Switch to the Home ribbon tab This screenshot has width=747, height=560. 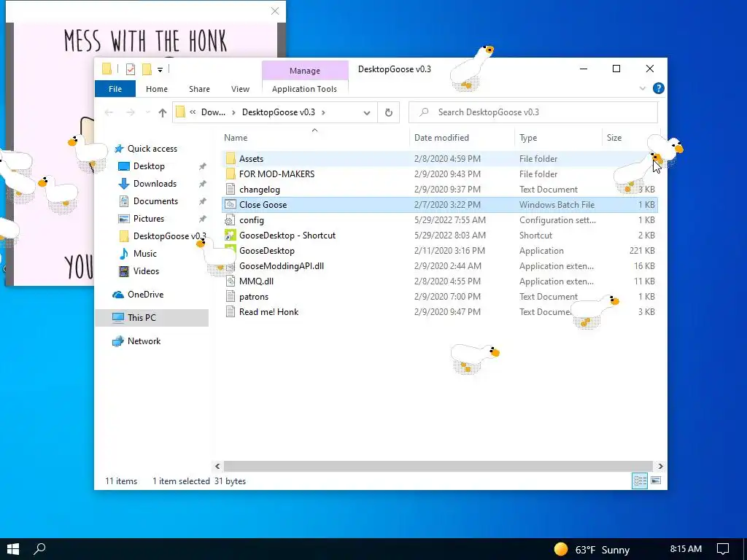(x=156, y=89)
